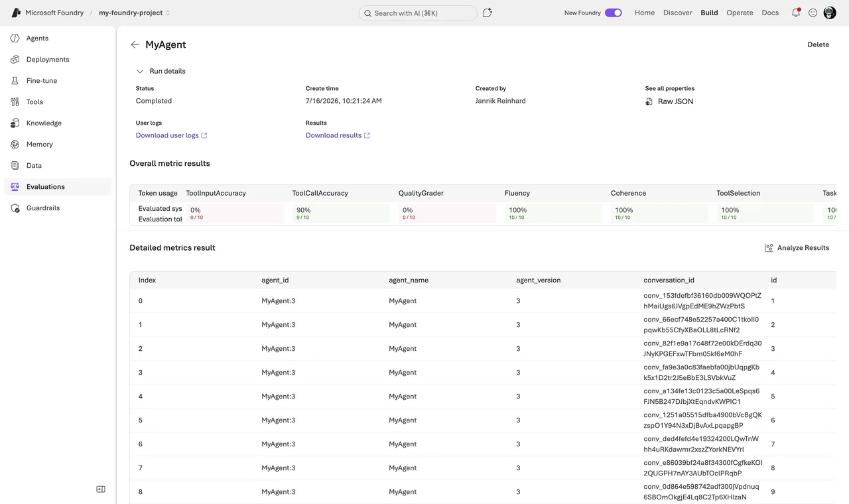The image size is (849, 504).
Task: Open the Agents sidebar icon
Action: [15, 38]
